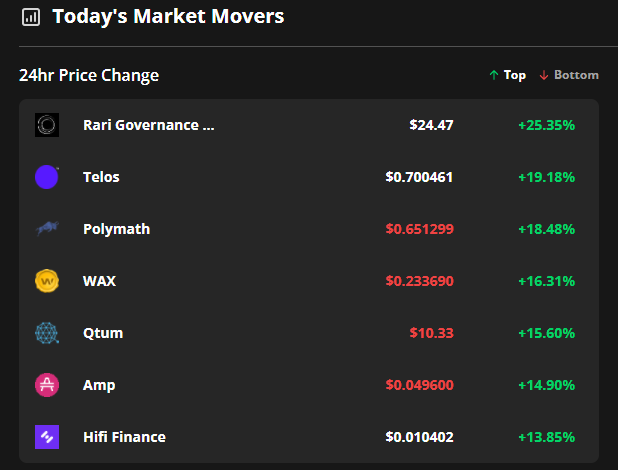Image resolution: width=618 pixels, height=470 pixels.
Task: Click the Qtum network logo
Action: [47, 333]
